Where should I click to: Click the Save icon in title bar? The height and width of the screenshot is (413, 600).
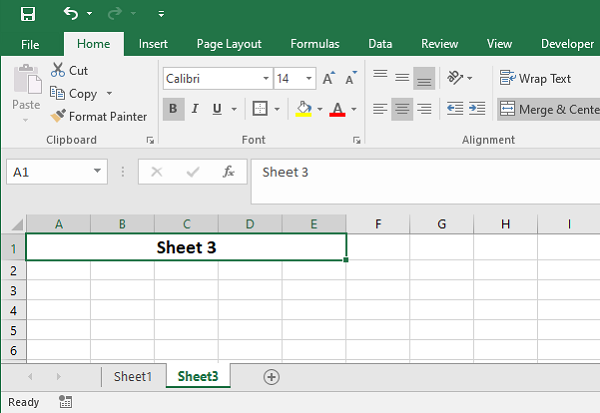[28, 14]
